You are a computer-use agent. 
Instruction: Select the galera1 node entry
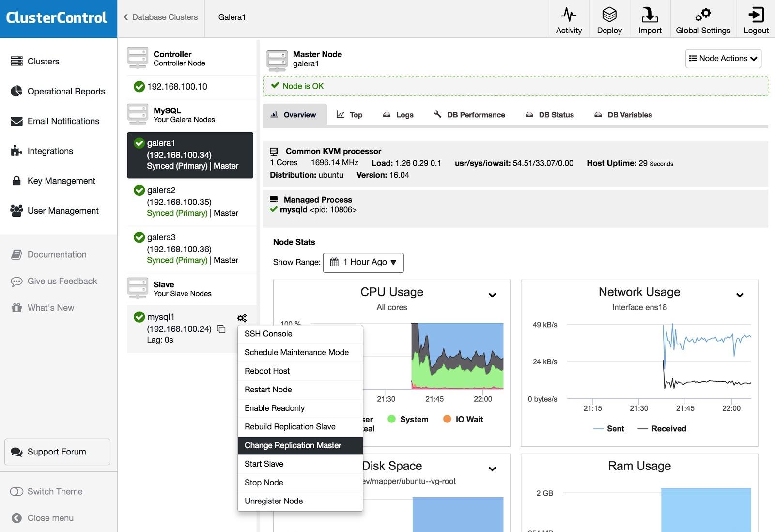click(x=190, y=155)
